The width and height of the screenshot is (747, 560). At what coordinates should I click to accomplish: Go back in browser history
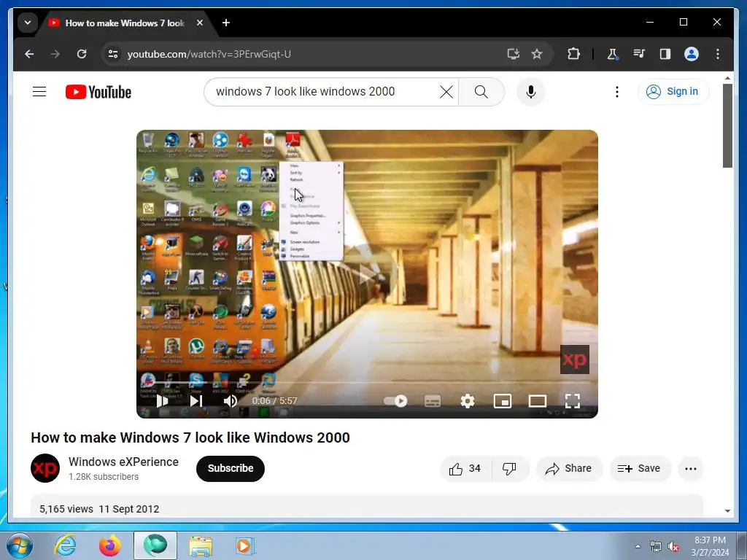(29, 54)
